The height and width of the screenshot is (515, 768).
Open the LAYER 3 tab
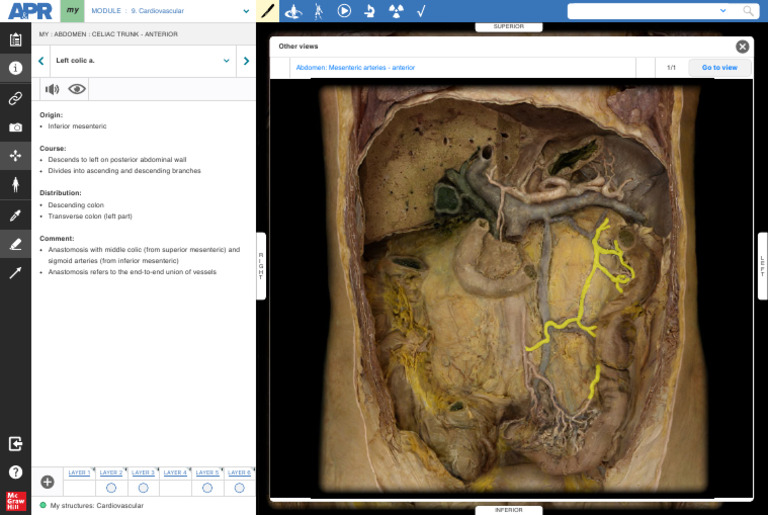pos(143,473)
